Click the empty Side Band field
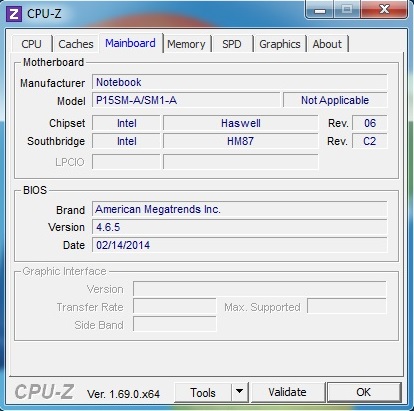The width and height of the screenshot is (414, 411). pyautogui.click(x=175, y=324)
